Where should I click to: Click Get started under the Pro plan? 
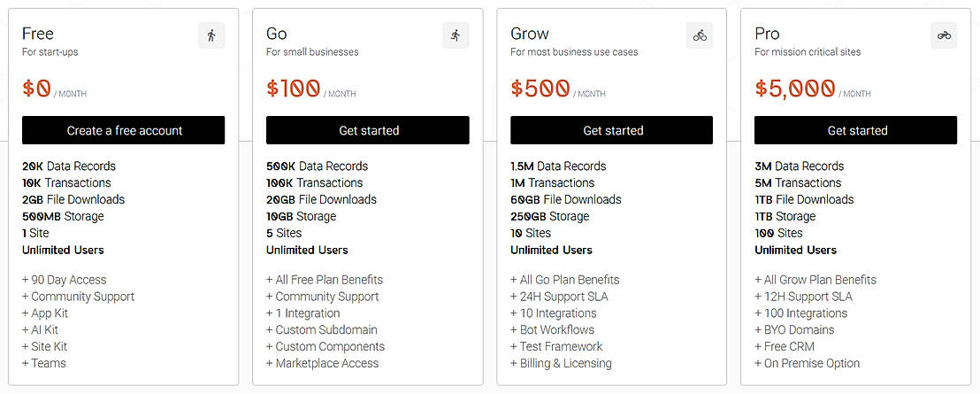pyautogui.click(x=856, y=130)
